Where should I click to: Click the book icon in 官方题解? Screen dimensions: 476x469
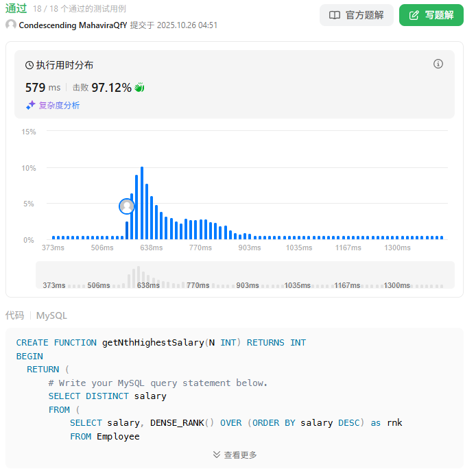pyautogui.click(x=335, y=15)
